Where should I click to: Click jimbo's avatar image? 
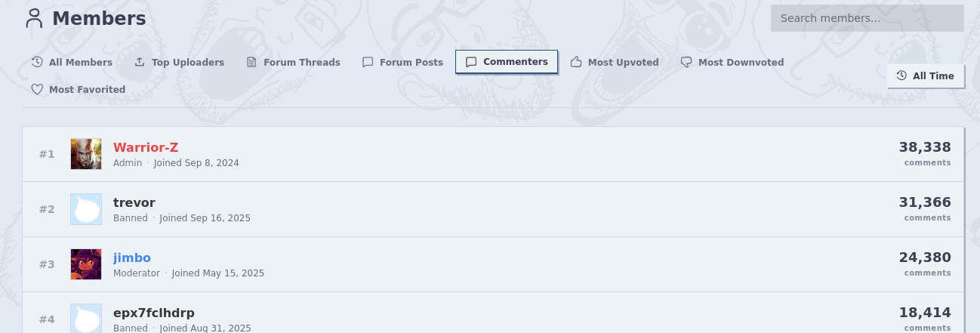pyautogui.click(x=85, y=264)
